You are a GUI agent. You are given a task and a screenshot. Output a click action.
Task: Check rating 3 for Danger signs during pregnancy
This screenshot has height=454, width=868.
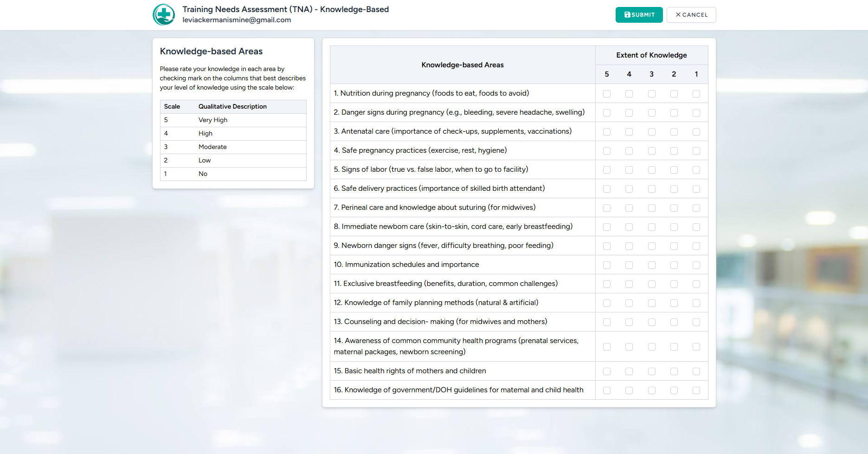pyautogui.click(x=651, y=112)
